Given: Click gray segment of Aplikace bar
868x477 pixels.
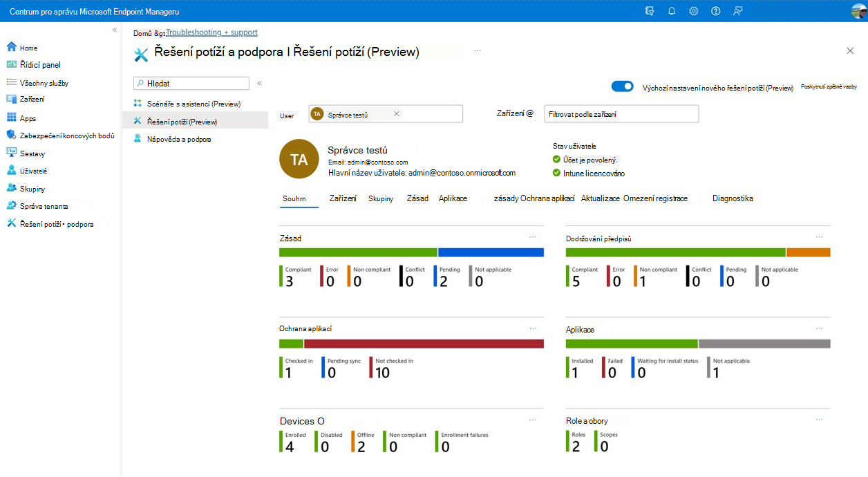Looking at the screenshot, I should tap(764, 344).
